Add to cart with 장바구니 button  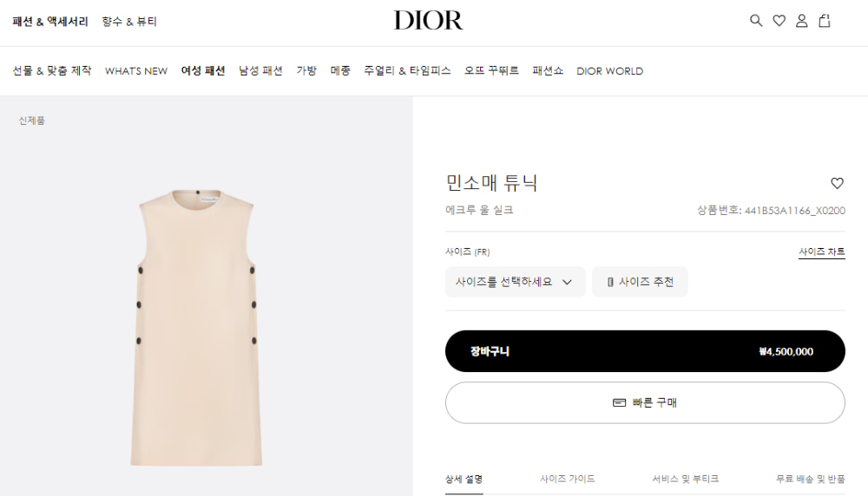(x=645, y=351)
